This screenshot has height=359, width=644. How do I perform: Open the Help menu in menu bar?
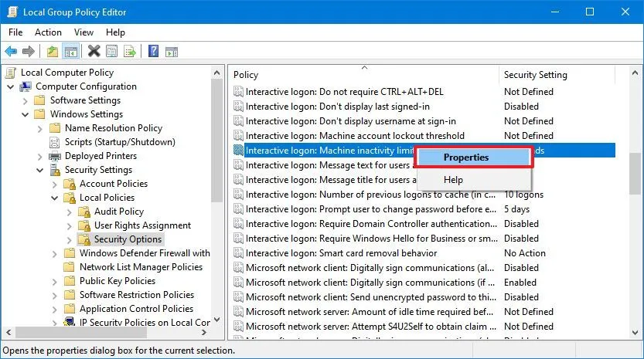pyautogui.click(x=115, y=32)
